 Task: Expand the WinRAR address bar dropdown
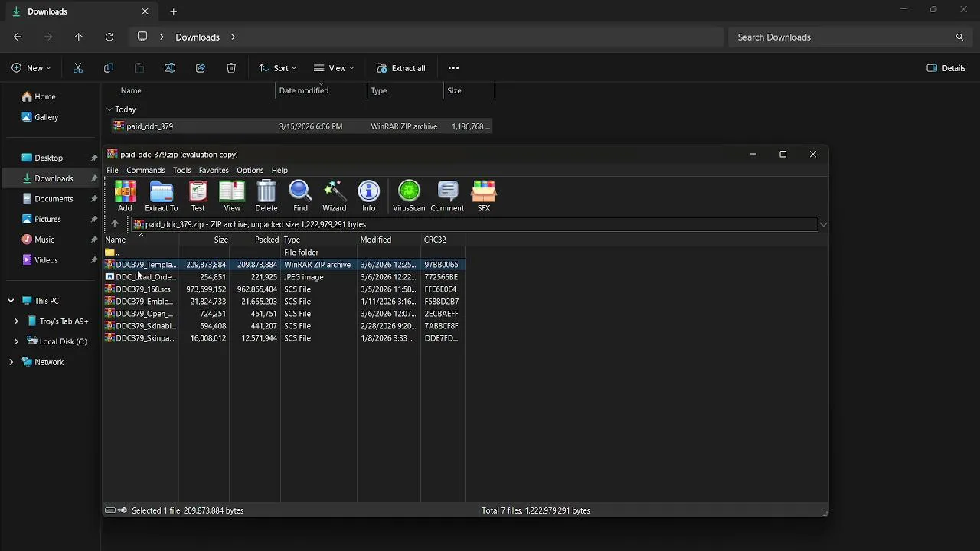click(823, 224)
